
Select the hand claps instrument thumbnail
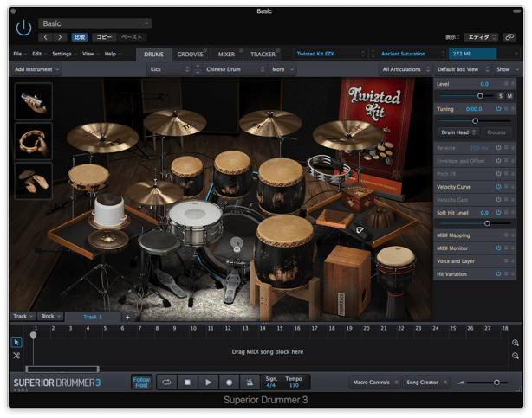34,181
